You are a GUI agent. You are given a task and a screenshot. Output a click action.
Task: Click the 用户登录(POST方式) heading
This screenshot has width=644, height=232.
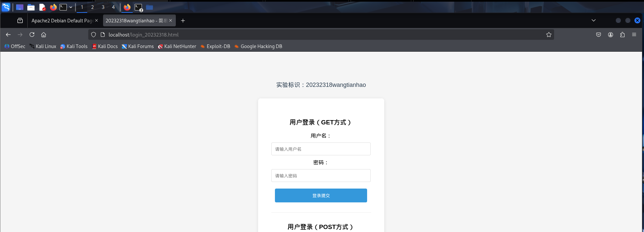click(321, 227)
